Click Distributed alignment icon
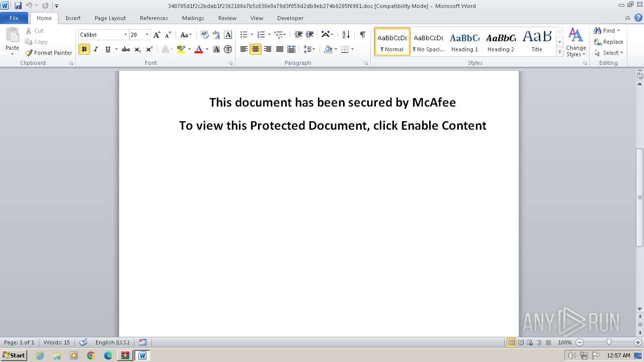Screen dimensions: 644x362 pyautogui.click(x=291, y=49)
